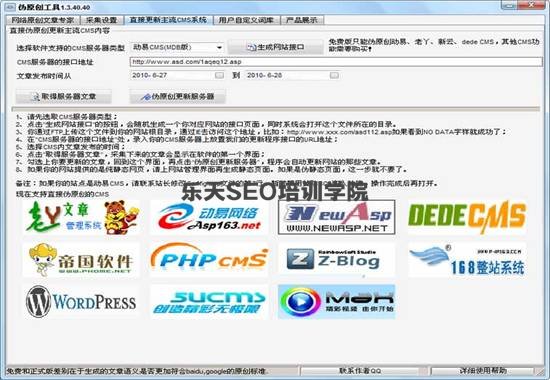Click the MaH video system logo
The image size is (550, 380).
[337, 302]
